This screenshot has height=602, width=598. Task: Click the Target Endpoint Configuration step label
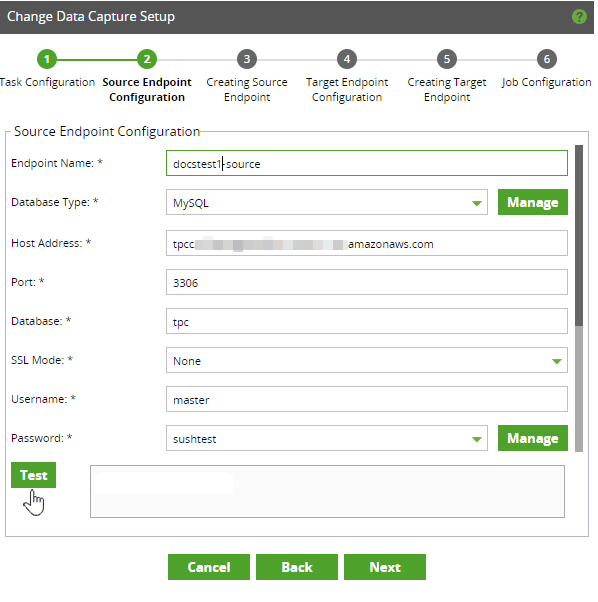347,89
